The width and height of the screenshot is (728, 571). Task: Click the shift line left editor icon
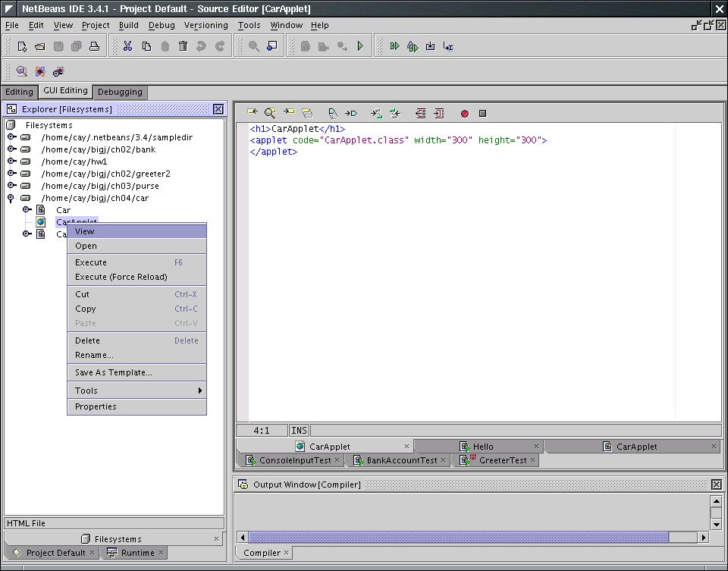pos(421,113)
